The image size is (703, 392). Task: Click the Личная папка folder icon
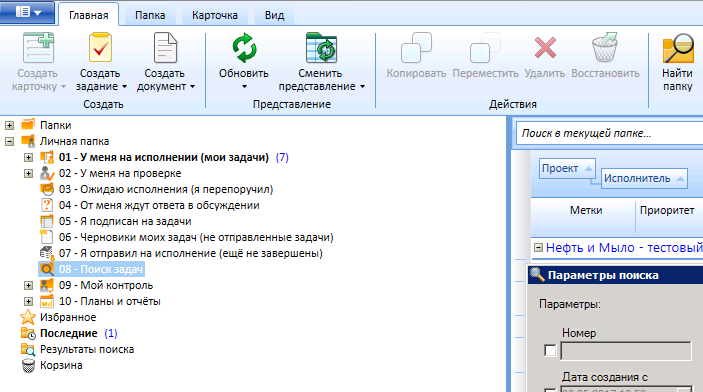(x=28, y=141)
